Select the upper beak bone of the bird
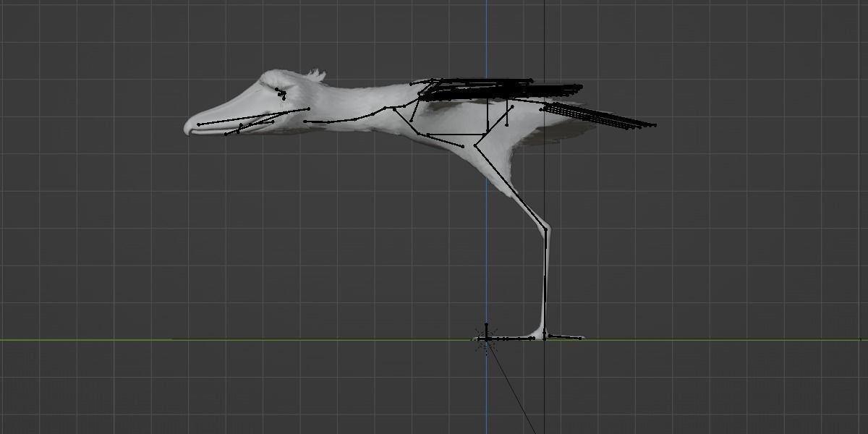The height and width of the screenshot is (434, 868). (253, 116)
